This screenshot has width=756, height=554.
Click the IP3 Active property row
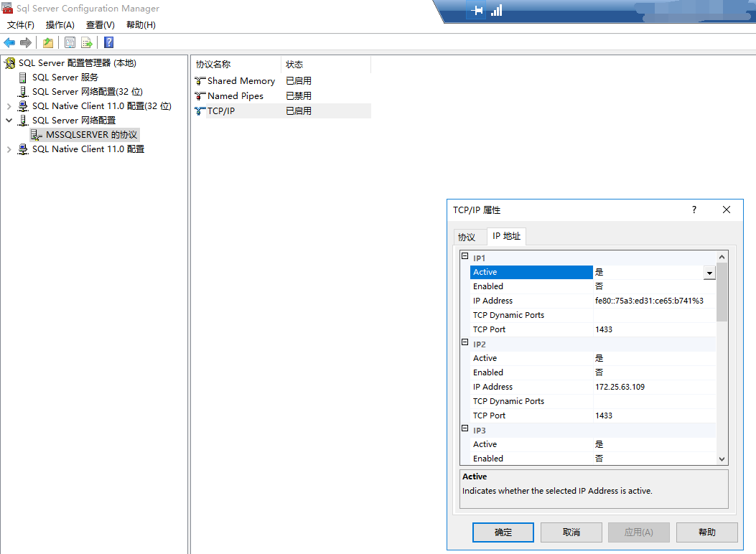click(x=593, y=444)
